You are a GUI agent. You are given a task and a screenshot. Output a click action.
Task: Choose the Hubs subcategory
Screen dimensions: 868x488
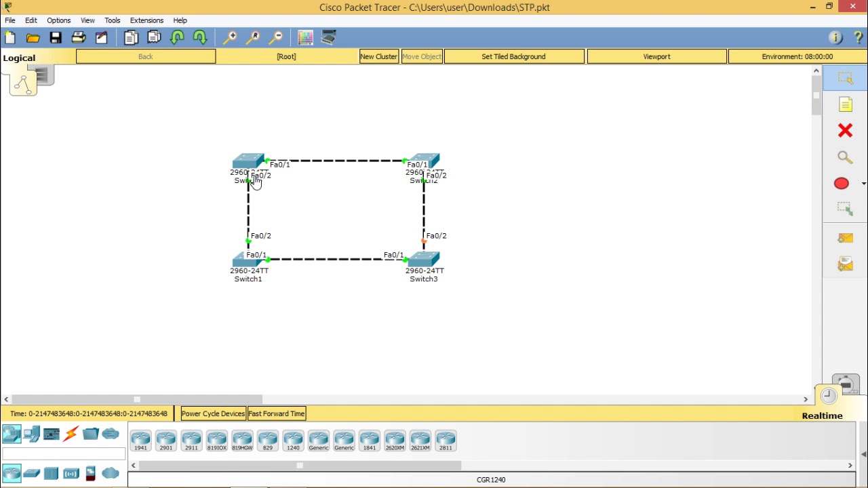(51, 473)
